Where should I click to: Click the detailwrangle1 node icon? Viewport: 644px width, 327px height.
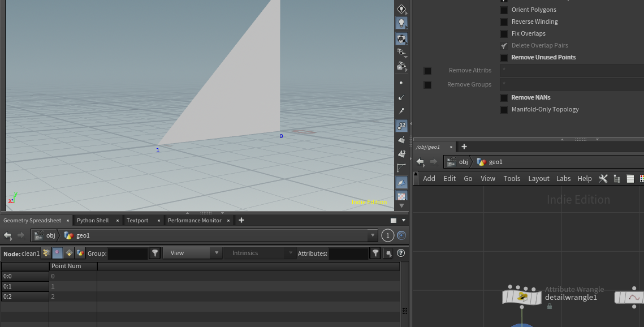click(523, 297)
